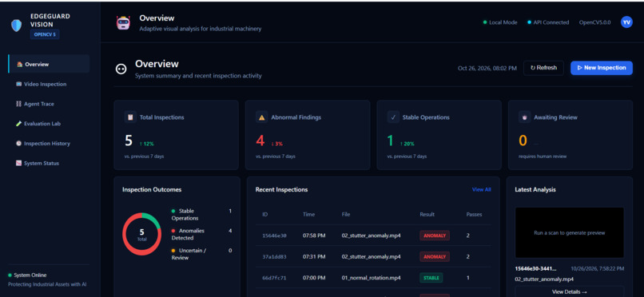
Task: Click View Details in Latest Analysis
Action: [569, 291]
